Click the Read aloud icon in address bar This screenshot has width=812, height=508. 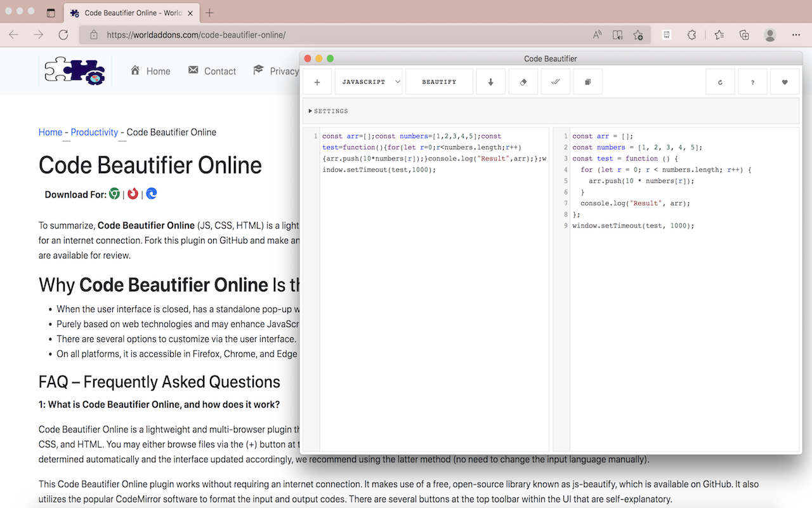tap(597, 35)
